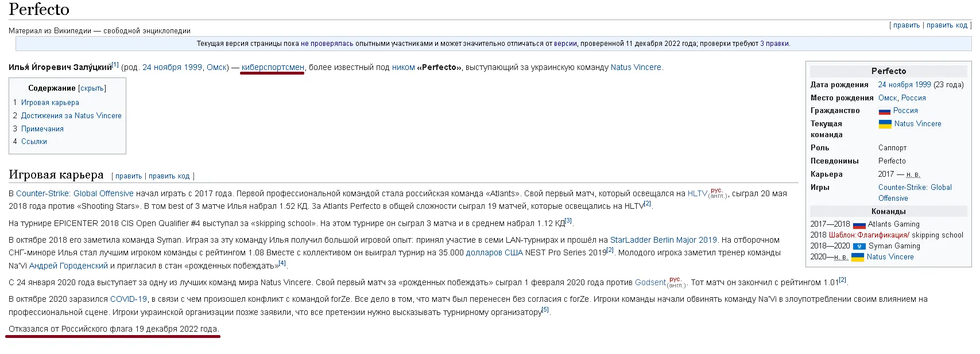The image size is (980, 354).
Task: Open the долларов США link
Action: pos(494,253)
